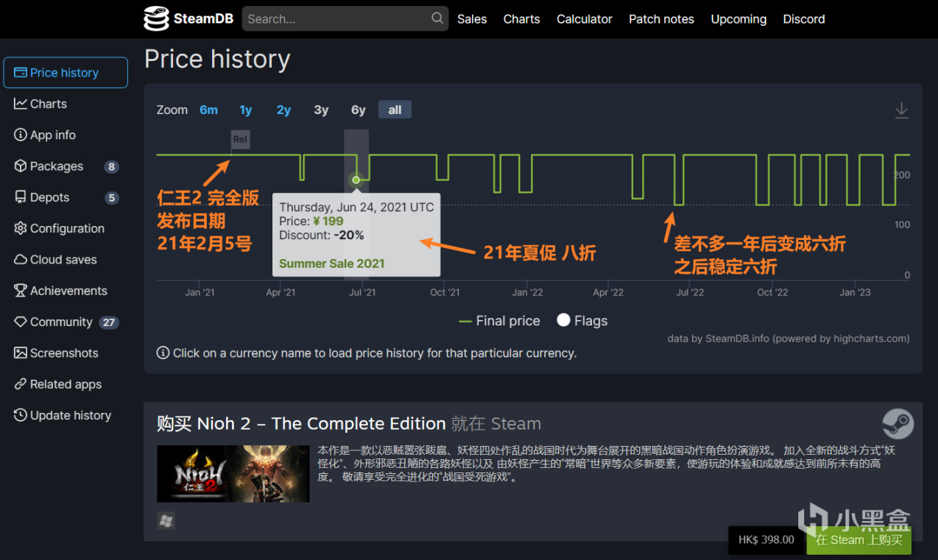Click the search magnifier icon
Viewport: 938px width, 560px height.
pos(437,18)
